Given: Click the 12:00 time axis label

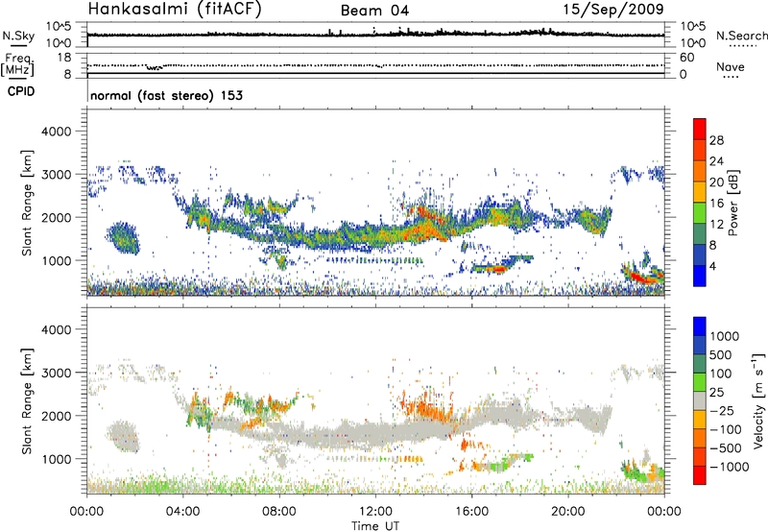Looking at the screenshot, I should 375,512.
